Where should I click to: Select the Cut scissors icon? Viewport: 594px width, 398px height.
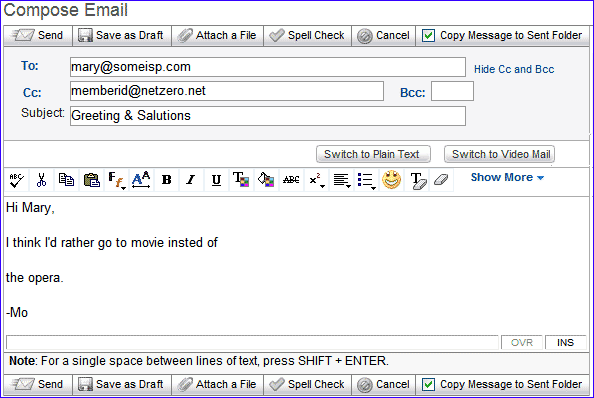click(x=41, y=180)
